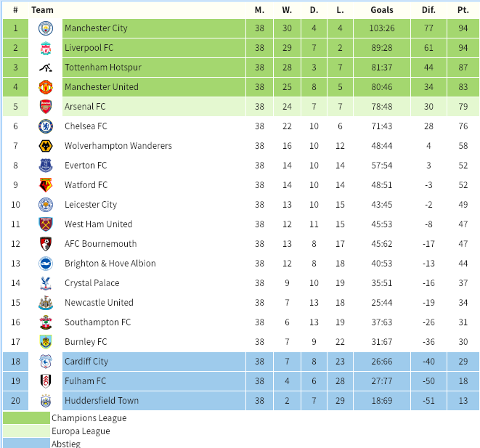Select the Watford FC crest icon

(x=46, y=185)
